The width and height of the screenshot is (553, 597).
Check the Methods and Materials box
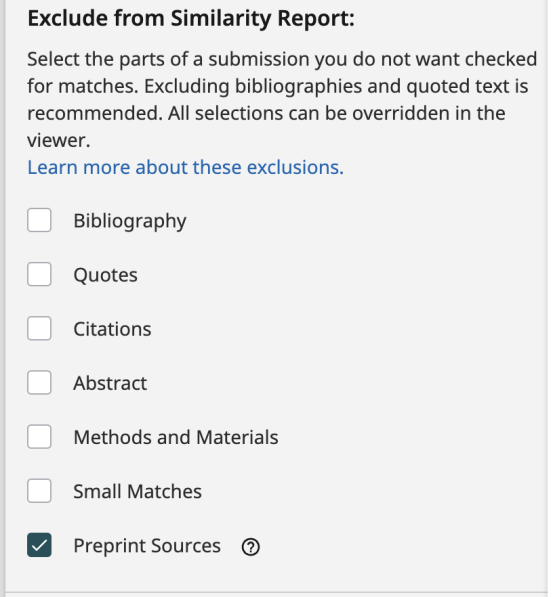point(39,437)
